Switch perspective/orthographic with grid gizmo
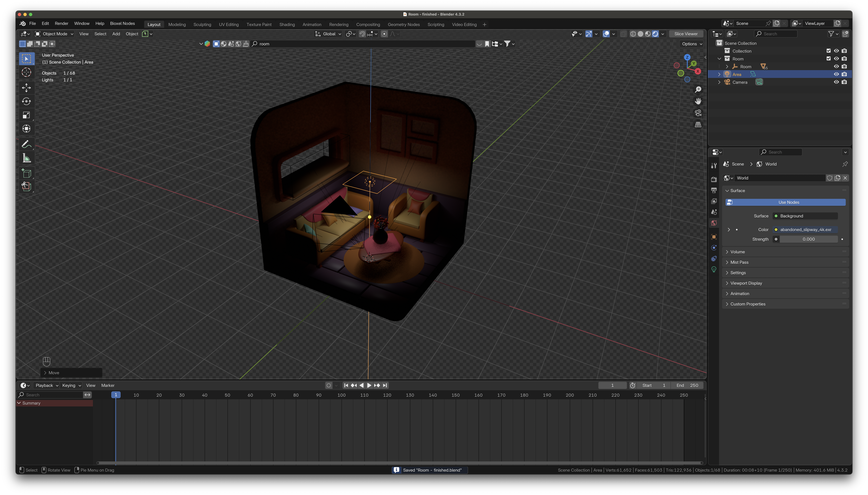The width and height of the screenshot is (868, 495). (x=698, y=124)
